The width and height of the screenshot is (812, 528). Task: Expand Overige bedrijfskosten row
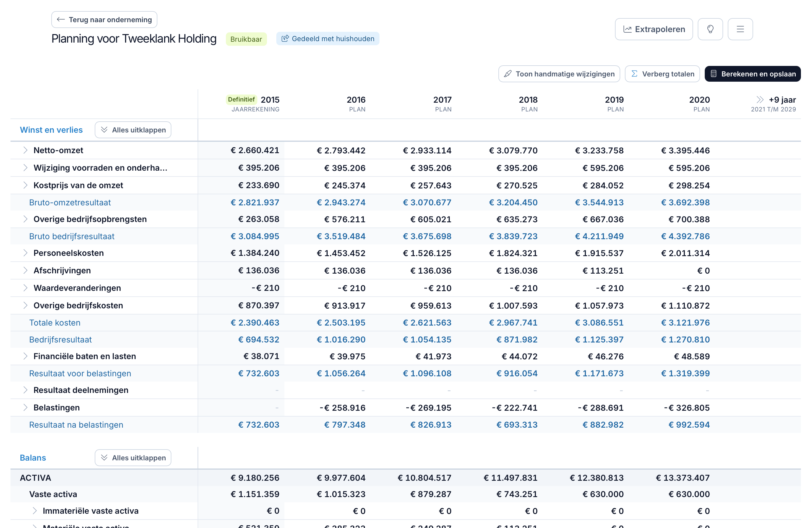coord(25,305)
